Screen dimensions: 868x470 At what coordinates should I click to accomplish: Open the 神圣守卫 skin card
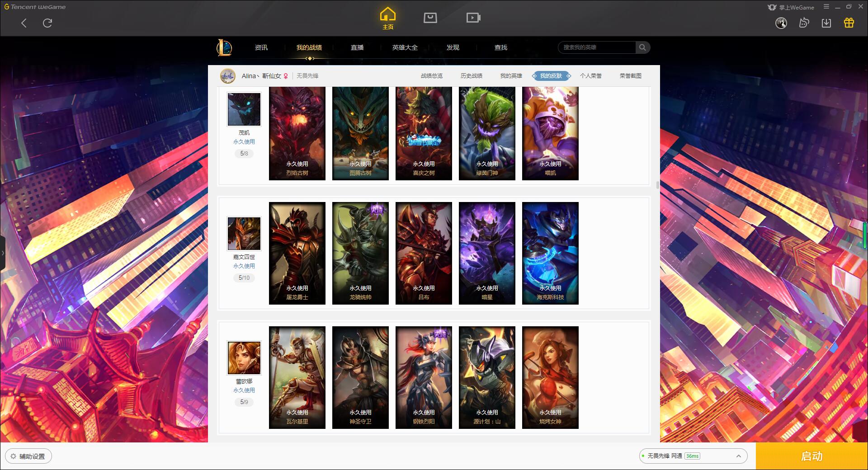[x=360, y=377]
